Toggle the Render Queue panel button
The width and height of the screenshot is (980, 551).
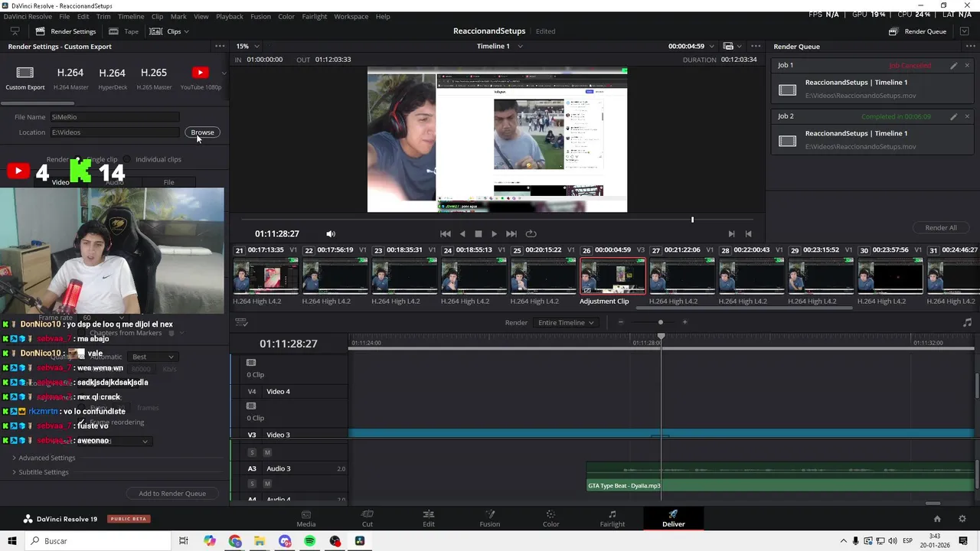[x=917, y=31]
